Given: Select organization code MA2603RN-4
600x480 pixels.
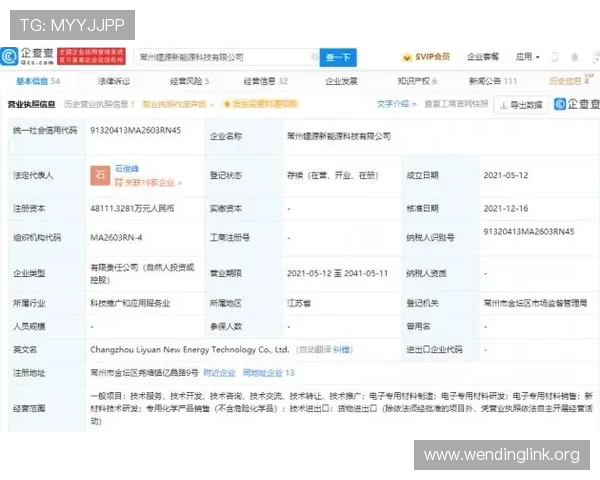Looking at the screenshot, I should 116,238.
